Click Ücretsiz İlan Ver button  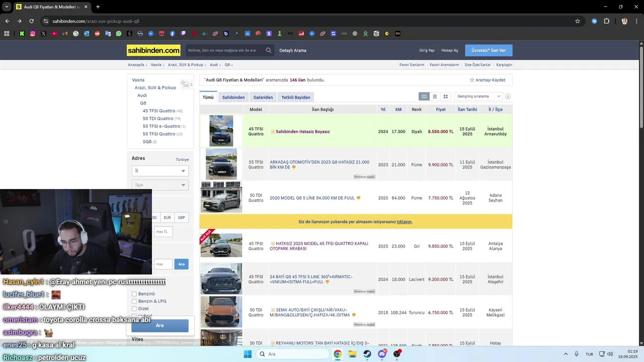(x=489, y=50)
